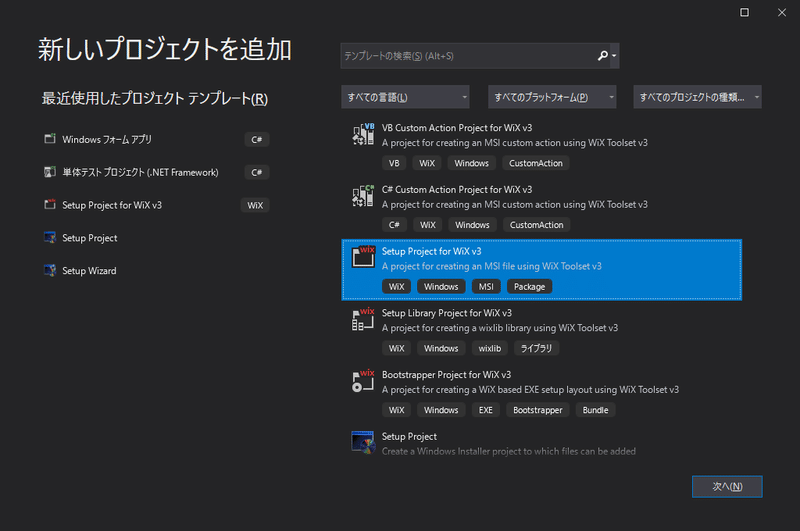Viewport: 800px width, 531px height.
Task: Click WiX badge beside recent Setup Project for WiX
Action: 255,205
